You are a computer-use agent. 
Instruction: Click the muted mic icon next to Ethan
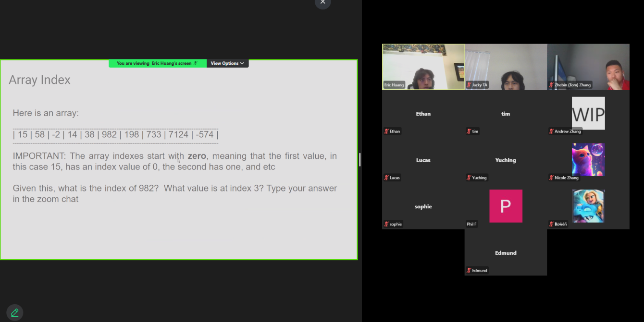386,131
